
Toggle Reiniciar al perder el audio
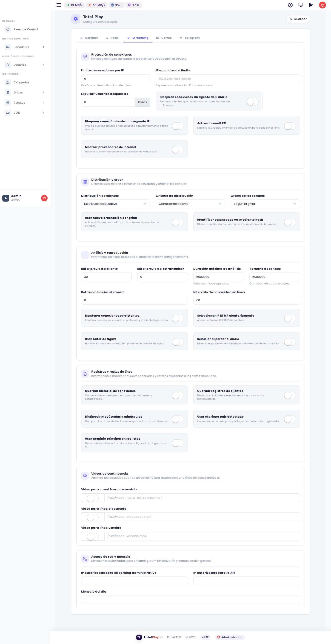pos(290,342)
